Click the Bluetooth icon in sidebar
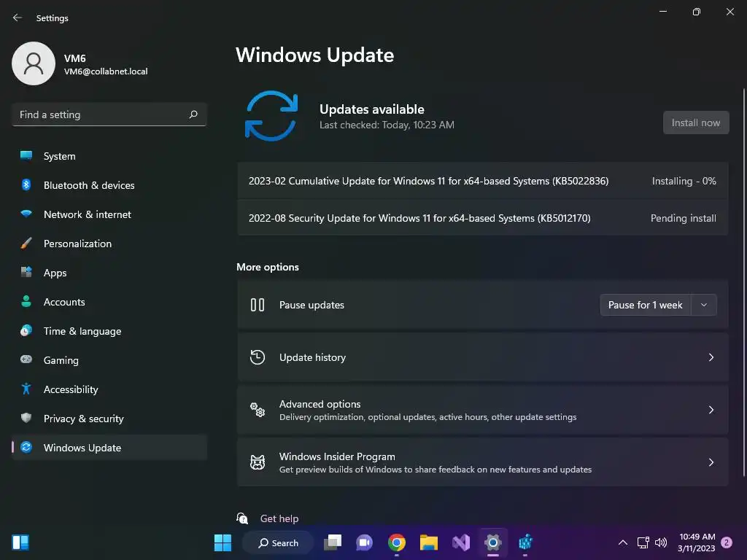 coord(26,184)
